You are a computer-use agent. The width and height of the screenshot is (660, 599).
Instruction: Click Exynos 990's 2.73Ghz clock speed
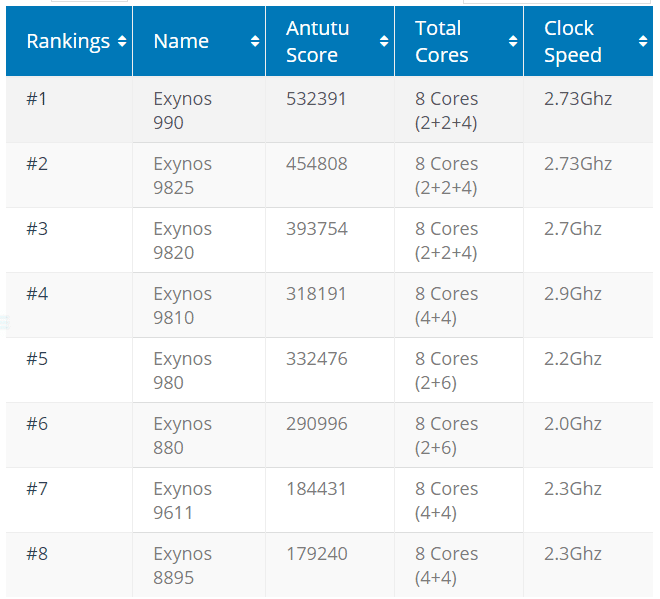pyautogui.click(x=578, y=99)
